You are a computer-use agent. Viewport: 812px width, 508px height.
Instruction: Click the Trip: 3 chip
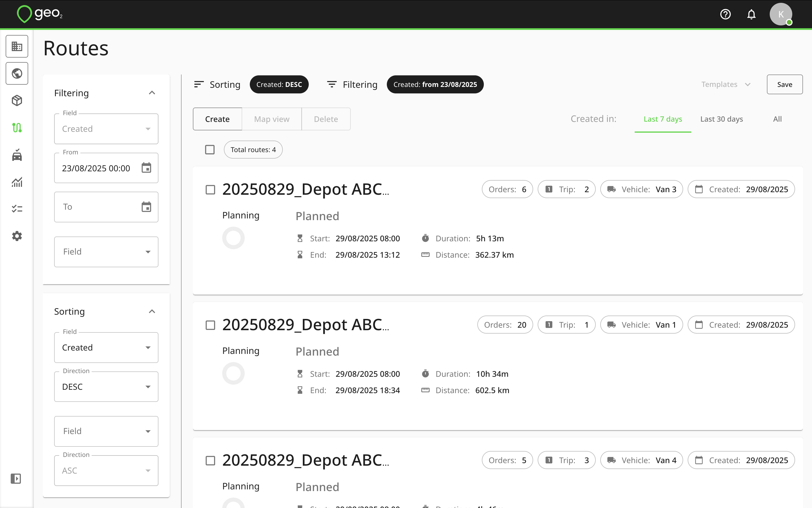tap(566, 460)
